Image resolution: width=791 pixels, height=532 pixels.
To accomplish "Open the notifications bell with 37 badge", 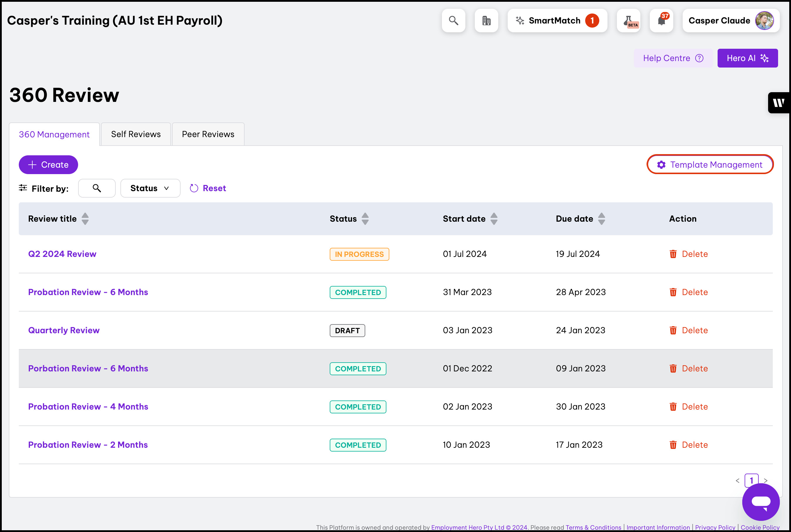I will pyautogui.click(x=662, y=21).
